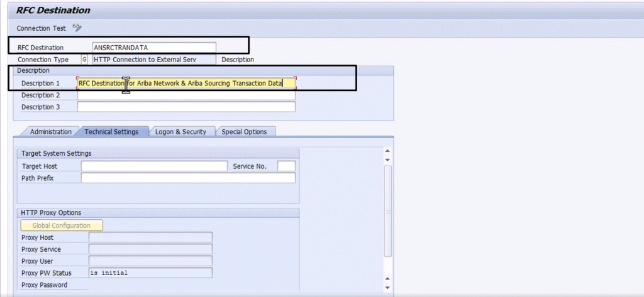Click the Connection Type G code field
The image size is (644, 297).
[x=84, y=60]
